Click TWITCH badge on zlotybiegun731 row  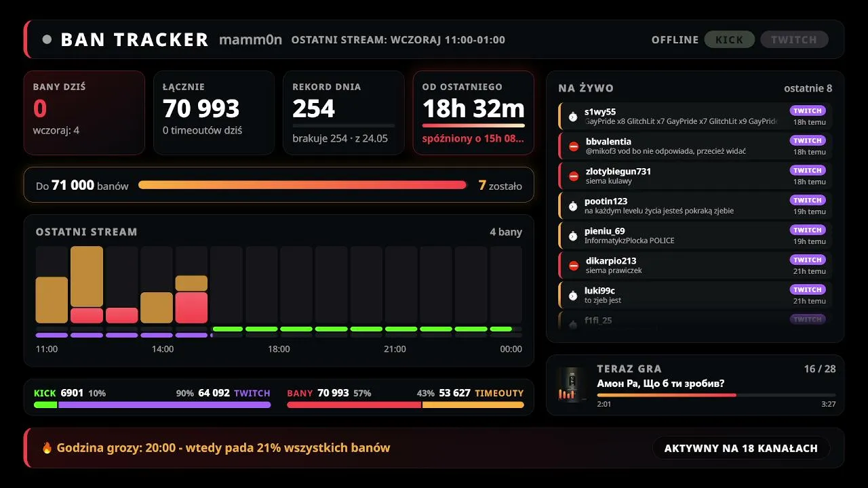(x=808, y=170)
